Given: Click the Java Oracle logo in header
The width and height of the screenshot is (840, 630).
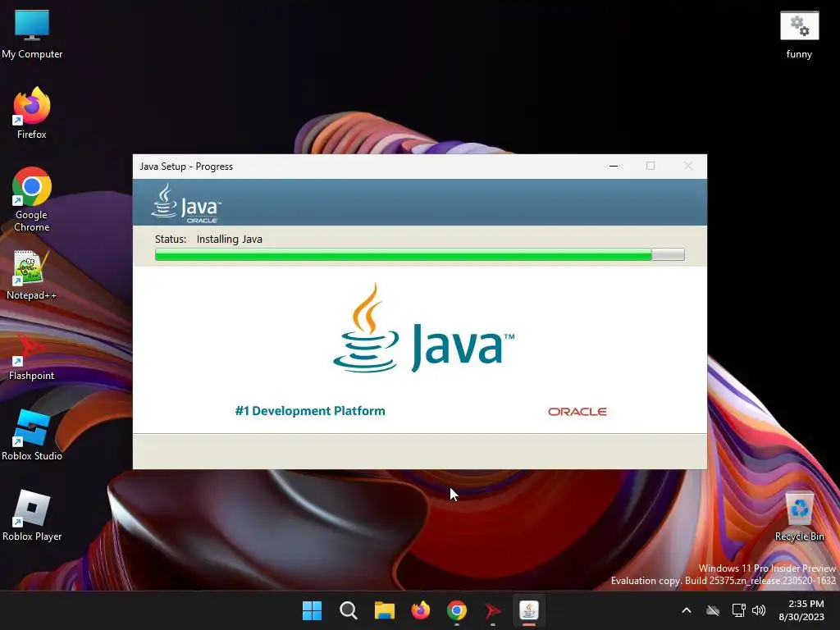Looking at the screenshot, I should (186, 203).
